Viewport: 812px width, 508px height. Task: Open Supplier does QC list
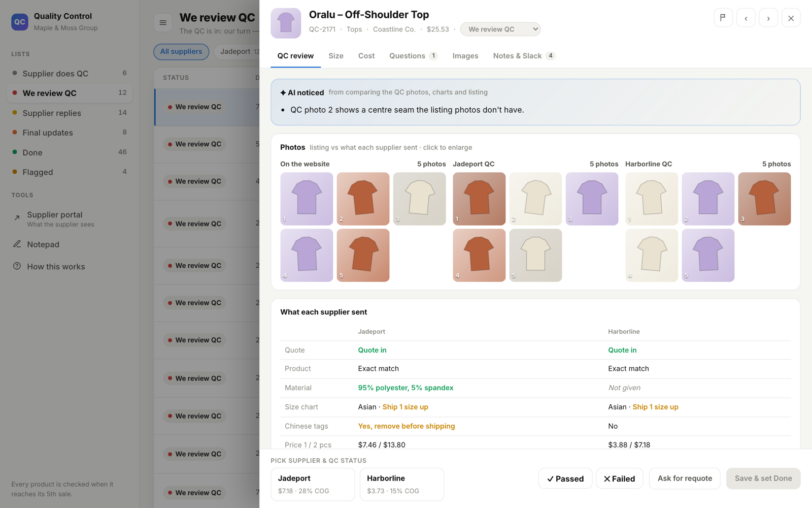tap(70, 73)
